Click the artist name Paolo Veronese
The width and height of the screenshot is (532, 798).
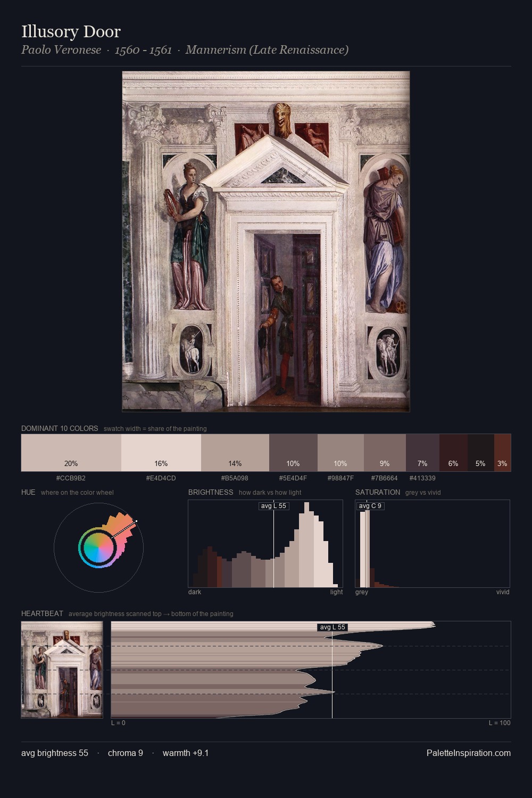[x=61, y=50]
